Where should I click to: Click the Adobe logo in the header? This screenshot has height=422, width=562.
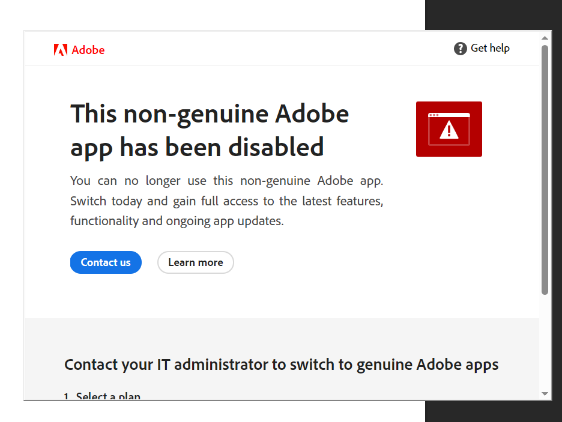[x=79, y=50]
